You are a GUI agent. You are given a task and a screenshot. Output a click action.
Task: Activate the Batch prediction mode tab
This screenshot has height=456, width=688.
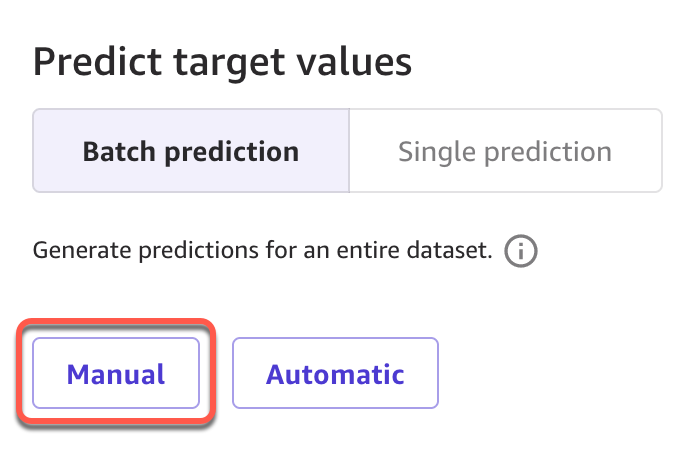[x=191, y=151]
